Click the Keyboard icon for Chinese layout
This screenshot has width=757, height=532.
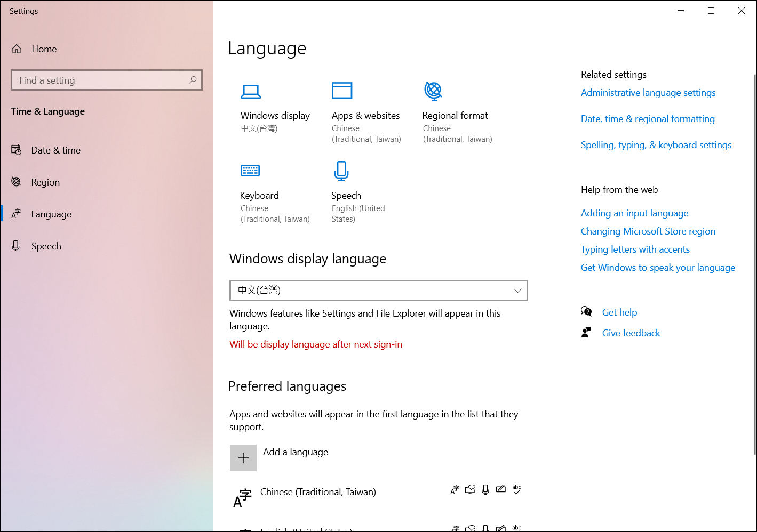coord(250,170)
